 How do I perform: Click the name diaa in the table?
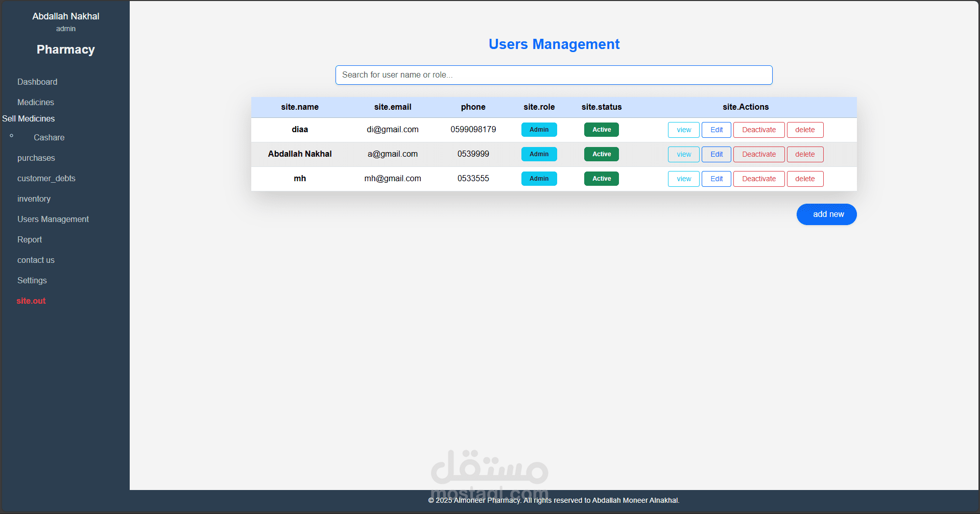point(300,130)
